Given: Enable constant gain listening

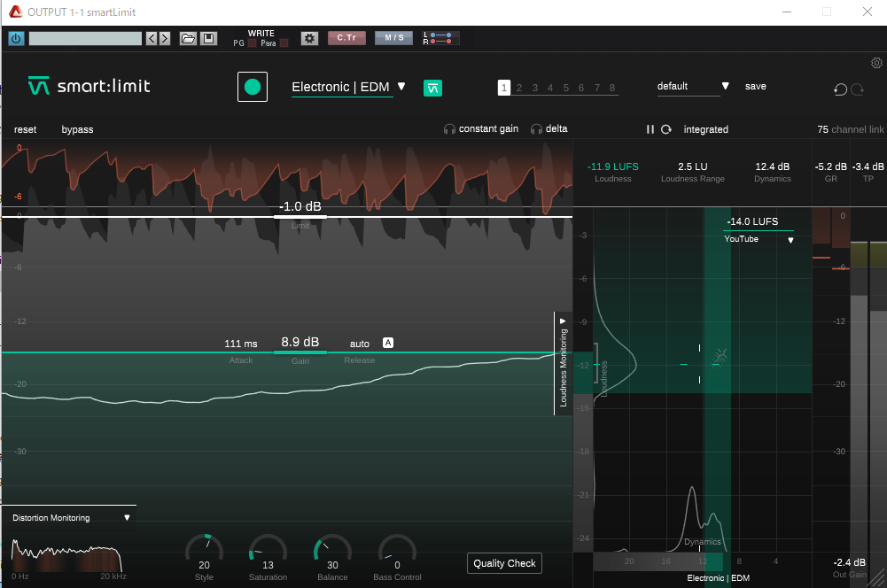Looking at the screenshot, I should pos(481,129).
